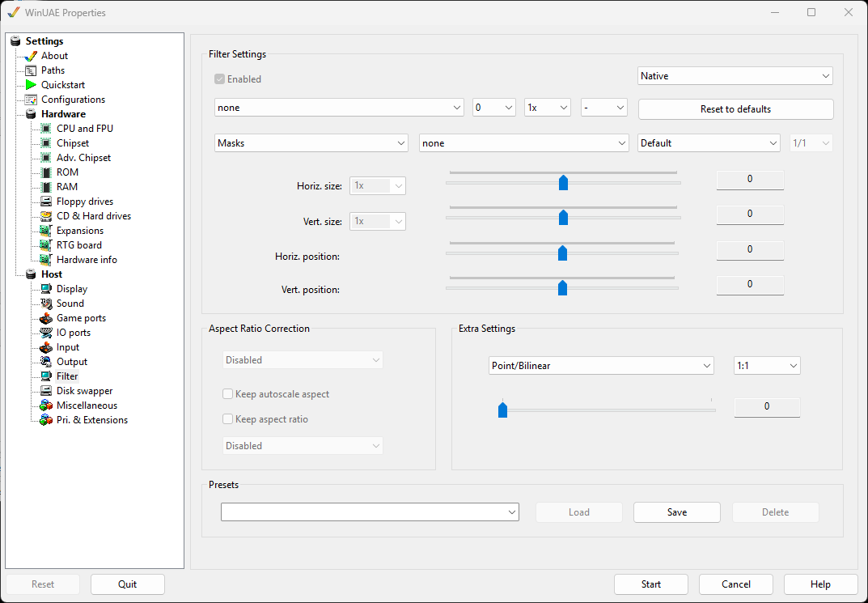Click the Extra Settings value field
The image size is (868, 603).
(767, 407)
